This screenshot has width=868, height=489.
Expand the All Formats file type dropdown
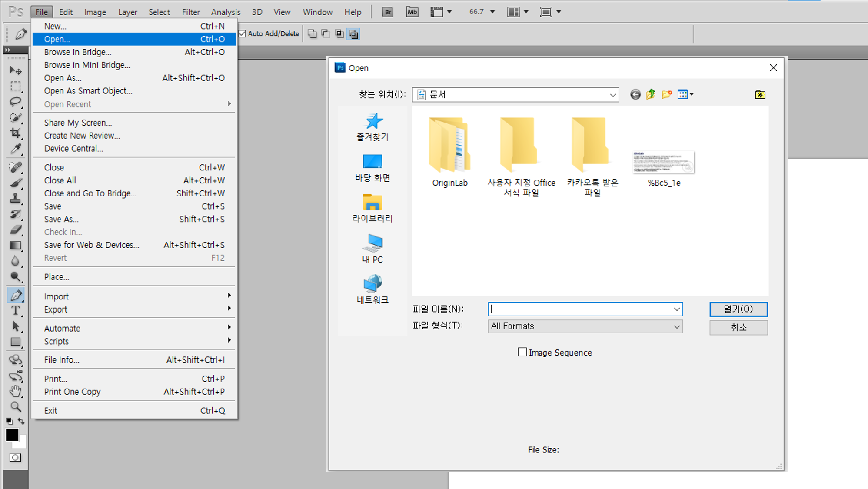(676, 326)
